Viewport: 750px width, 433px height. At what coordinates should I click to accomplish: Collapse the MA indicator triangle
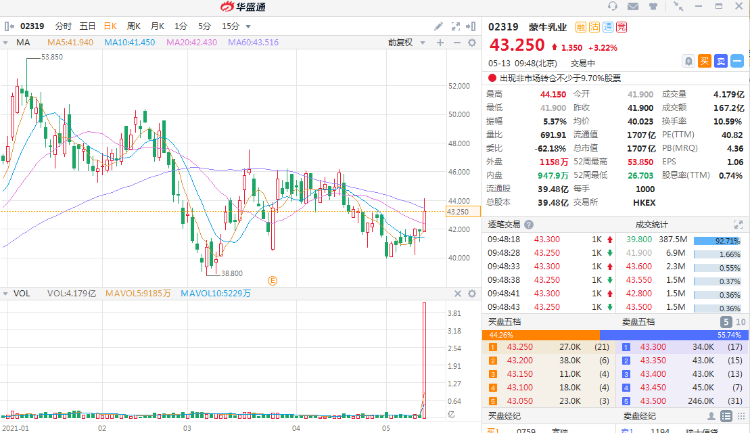(6, 43)
